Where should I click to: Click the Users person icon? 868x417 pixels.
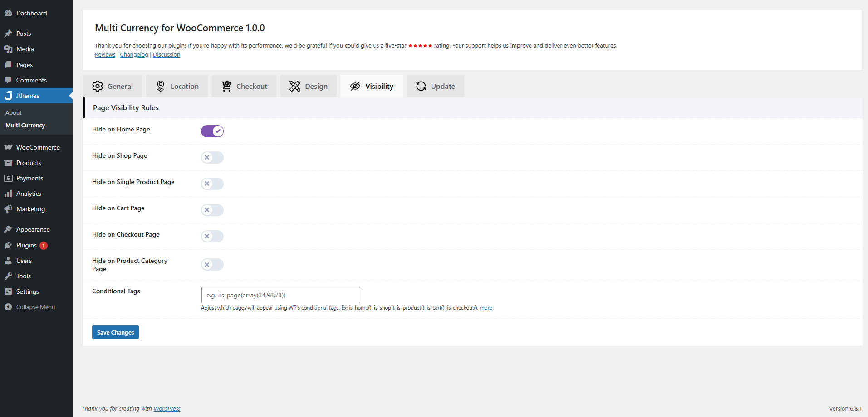point(8,261)
